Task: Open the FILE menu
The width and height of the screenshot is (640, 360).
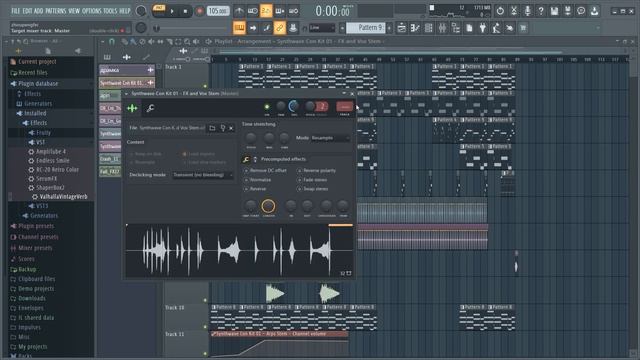Action: click(x=16, y=11)
